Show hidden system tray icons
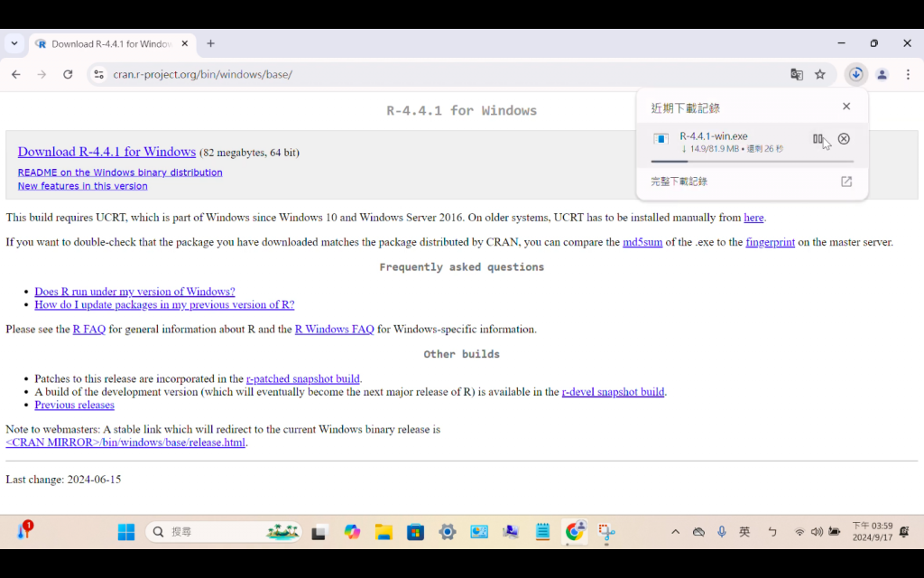The height and width of the screenshot is (578, 924). [675, 532]
